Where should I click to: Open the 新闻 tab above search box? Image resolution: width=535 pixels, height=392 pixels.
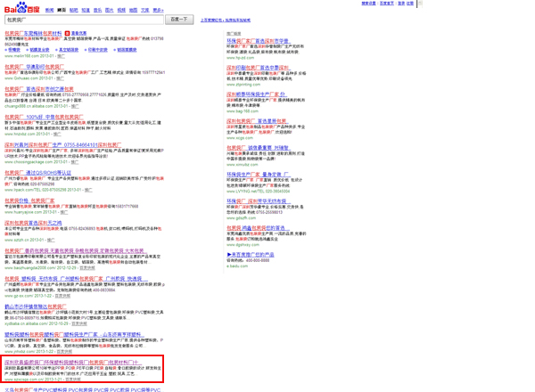(x=50, y=10)
